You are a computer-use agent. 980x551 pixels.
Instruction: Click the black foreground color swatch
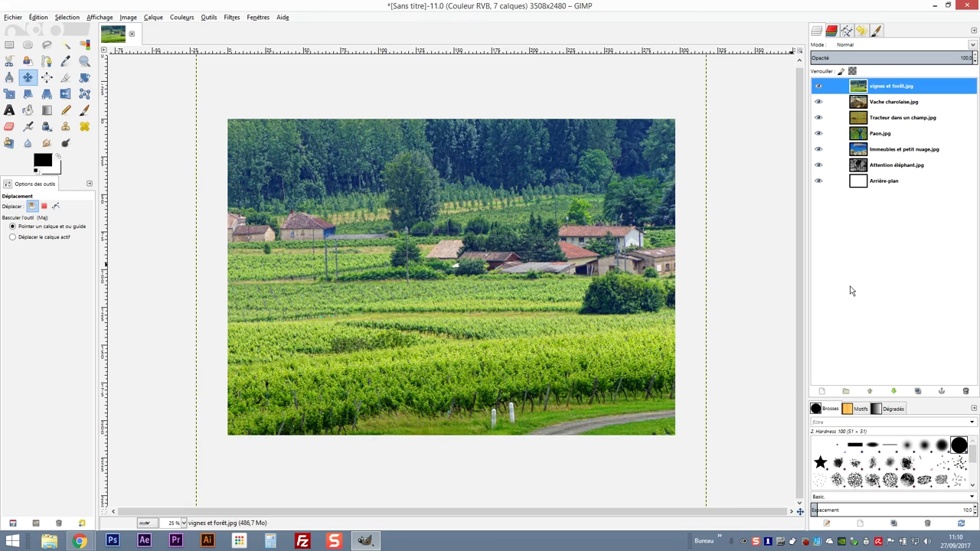42,160
